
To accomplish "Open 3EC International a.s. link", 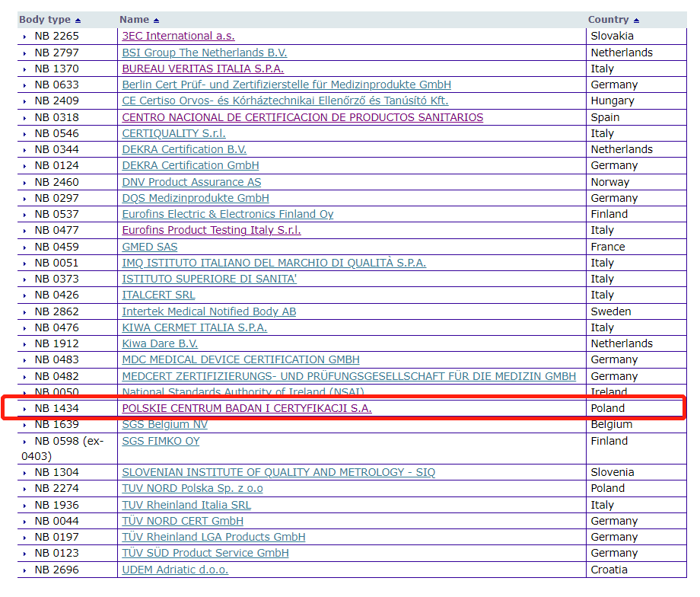I will tap(178, 36).
